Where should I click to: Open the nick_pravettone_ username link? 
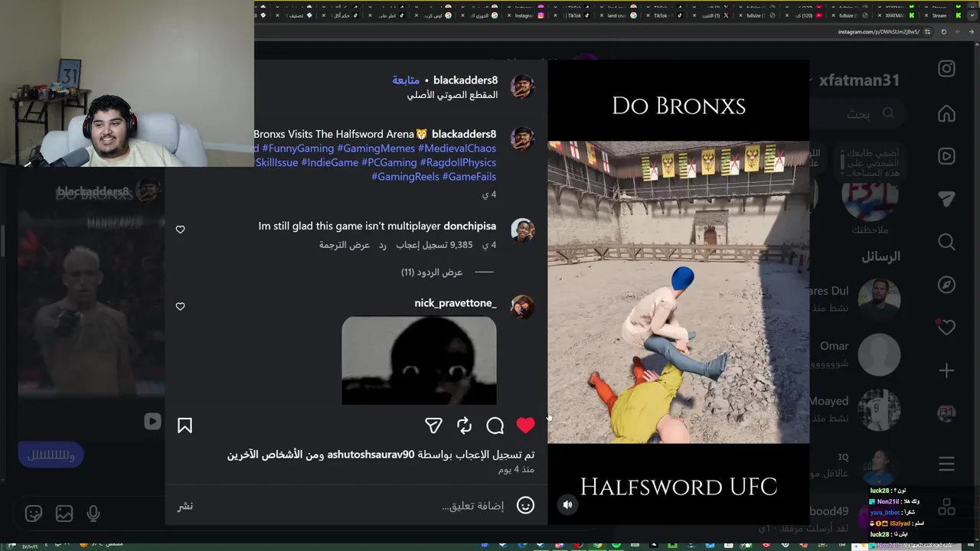pos(456,303)
